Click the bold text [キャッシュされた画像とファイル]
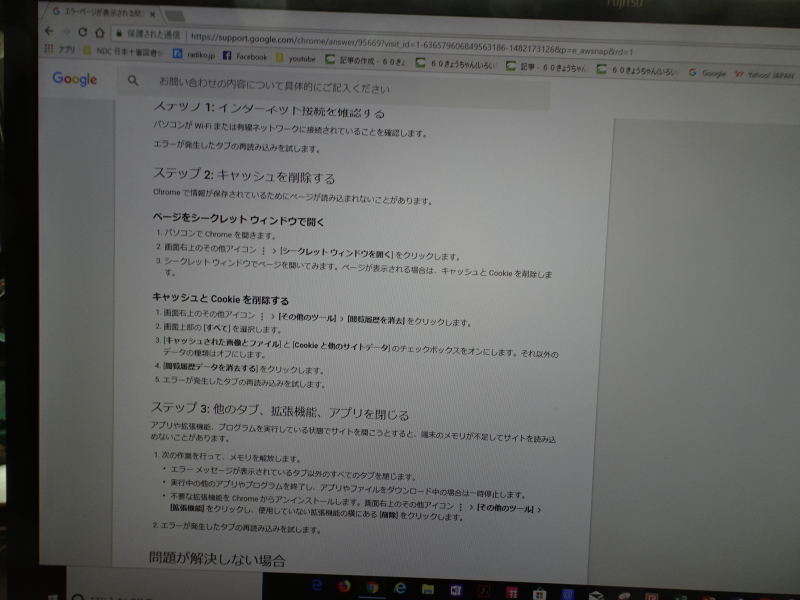Screen dimensions: 800x600 pos(222,343)
